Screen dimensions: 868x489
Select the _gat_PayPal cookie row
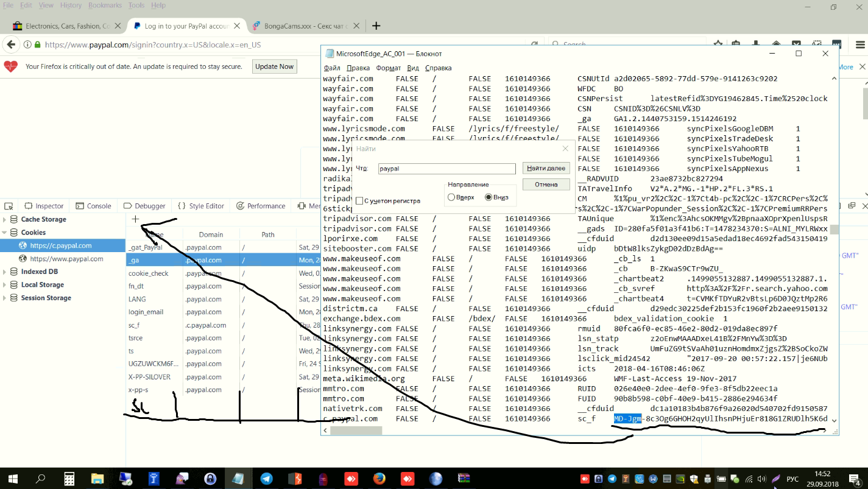pos(222,247)
